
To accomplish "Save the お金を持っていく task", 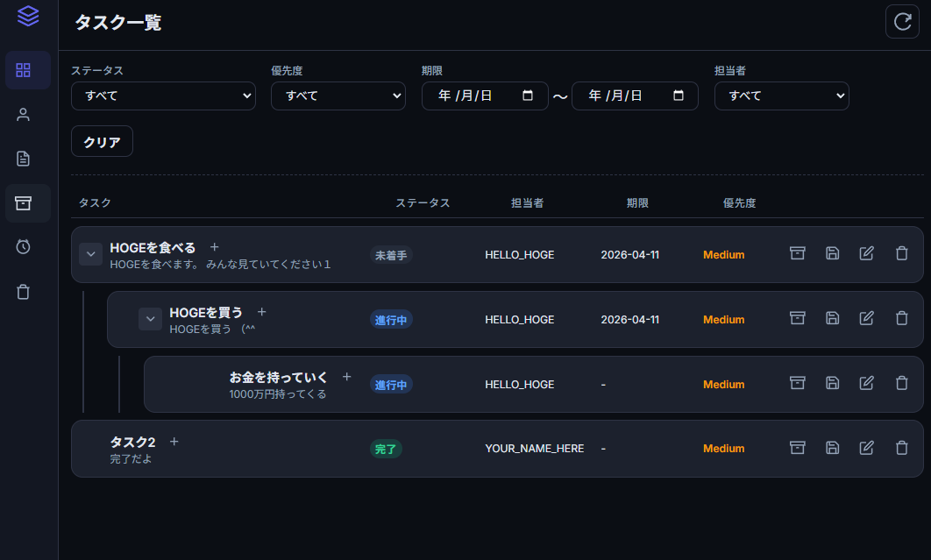I will click(x=833, y=383).
